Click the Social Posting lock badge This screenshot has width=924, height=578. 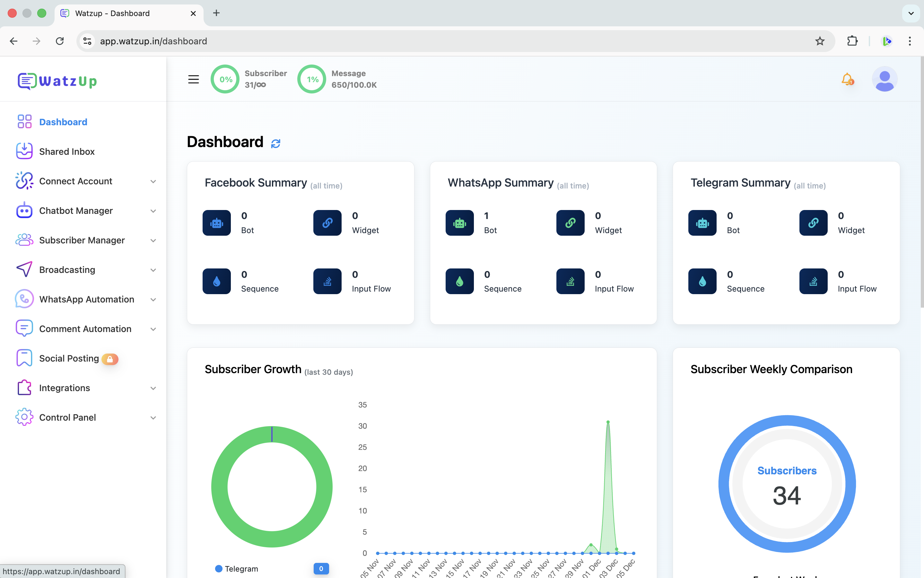[x=110, y=359]
